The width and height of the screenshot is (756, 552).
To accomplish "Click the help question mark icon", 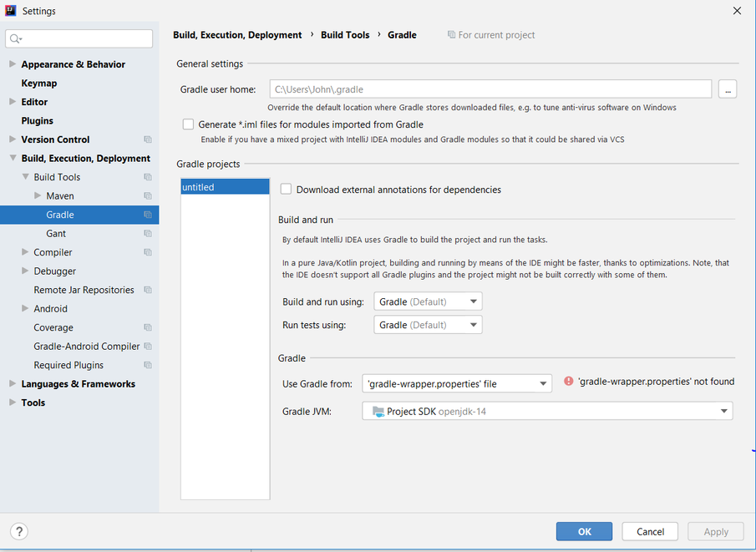I will (x=19, y=531).
